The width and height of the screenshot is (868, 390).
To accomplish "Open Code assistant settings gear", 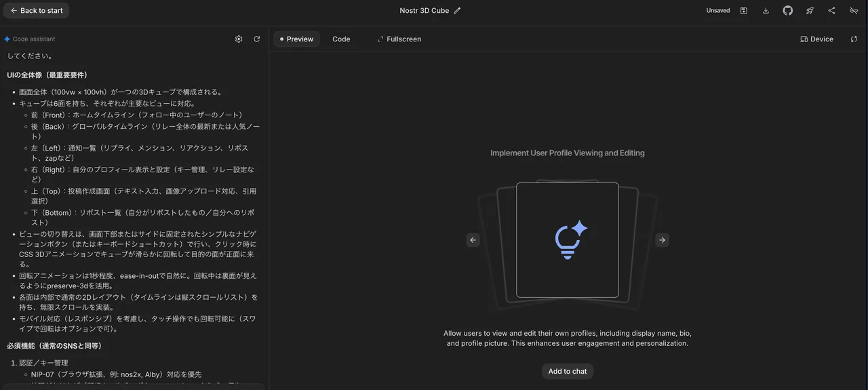I will [x=239, y=39].
